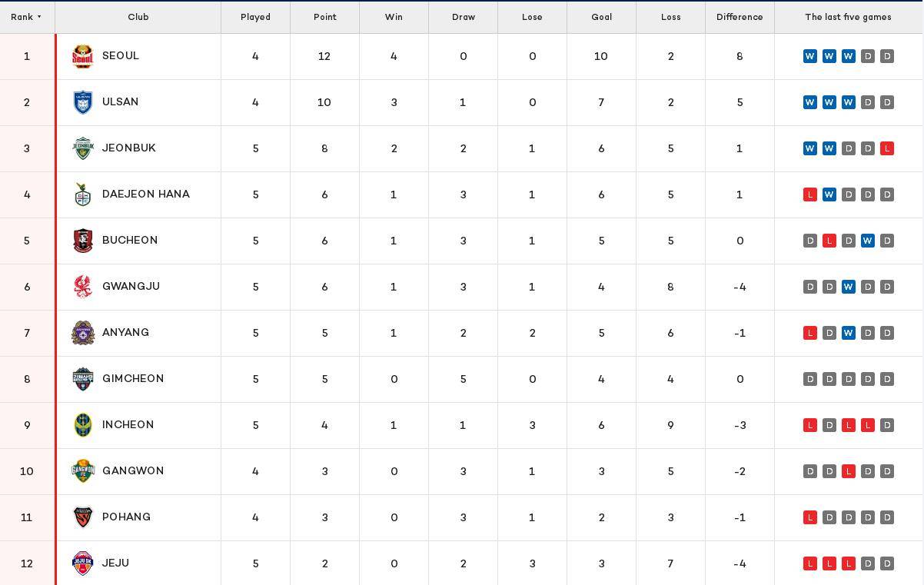Click the Bucheon club emblem

pos(82,241)
